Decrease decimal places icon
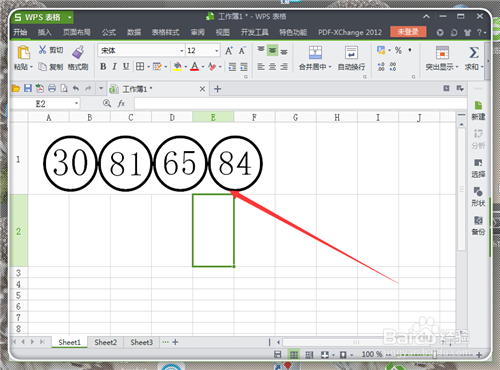500x370 pixels. click(x=393, y=67)
